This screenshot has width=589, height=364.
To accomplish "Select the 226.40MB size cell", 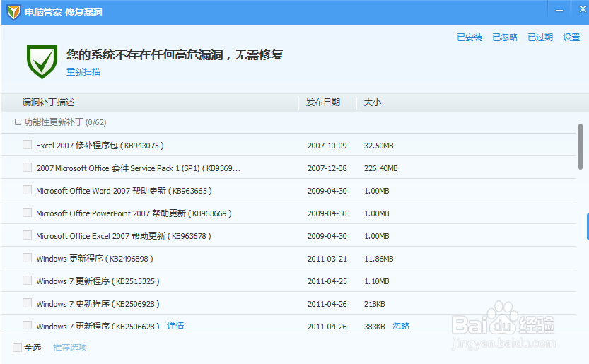I will (380, 168).
